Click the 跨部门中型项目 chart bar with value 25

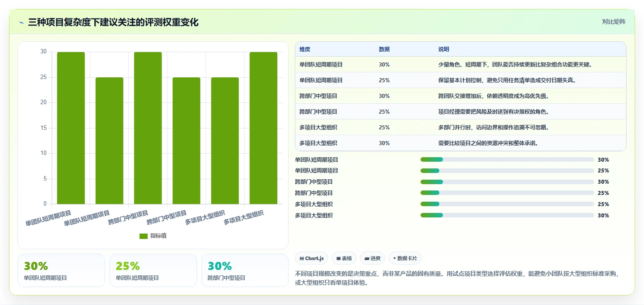click(186, 141)
